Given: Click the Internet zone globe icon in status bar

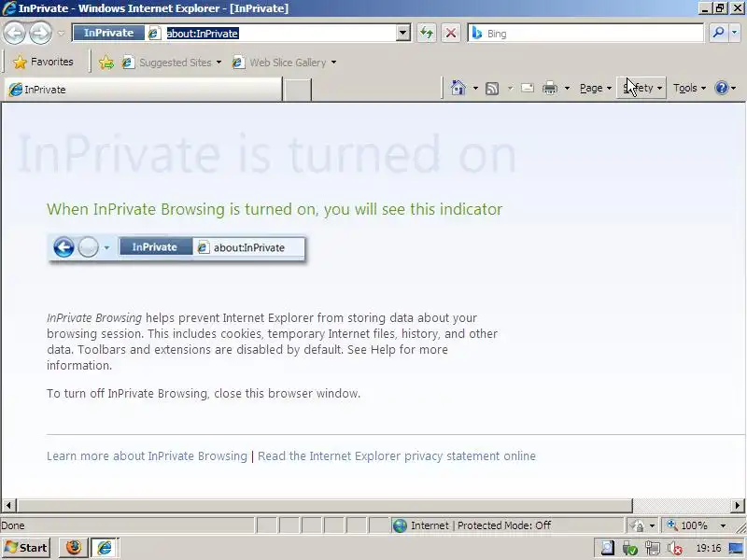Looking at the screenshot, I should [400, 525].
